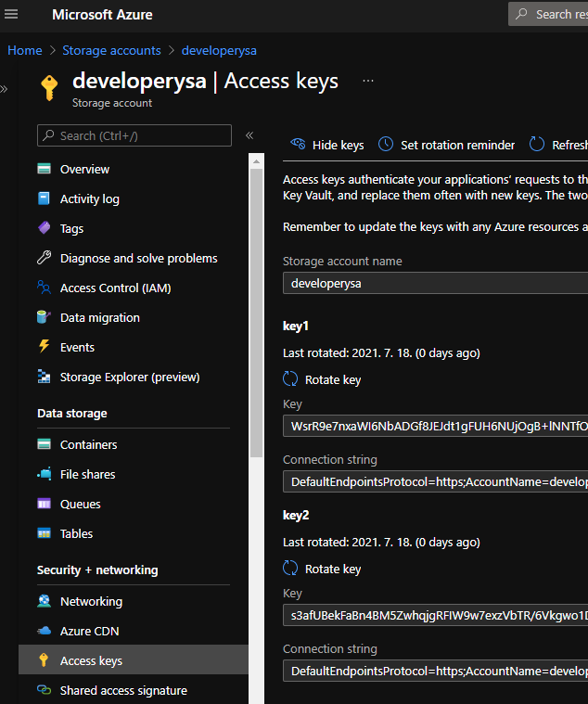Click the Storage account name field

point(435,283)
